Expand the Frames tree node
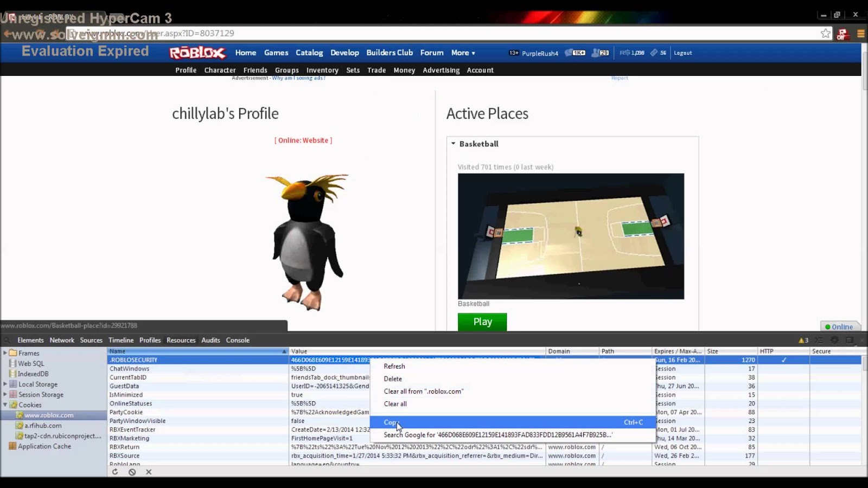Screen dimensions: 868x488 point(5,353)
